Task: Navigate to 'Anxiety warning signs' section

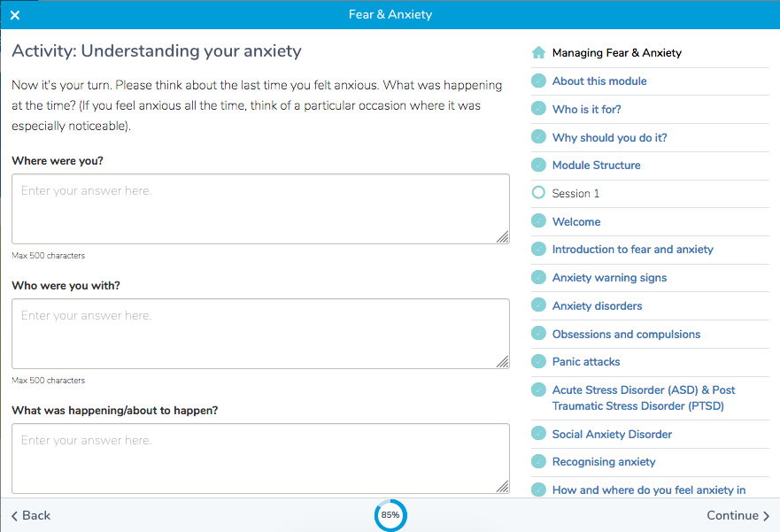Action: [x=609, y=278]
